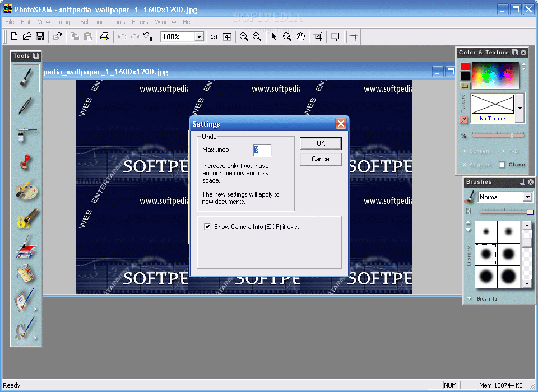Click the red crosshair seam icon
The height and width of the screenshot is (392, 538).
click(x=353, y=37)
